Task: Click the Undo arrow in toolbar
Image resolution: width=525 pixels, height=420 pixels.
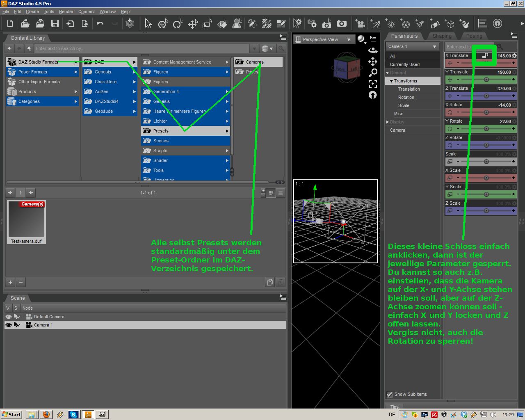Action: pos(100,24)
